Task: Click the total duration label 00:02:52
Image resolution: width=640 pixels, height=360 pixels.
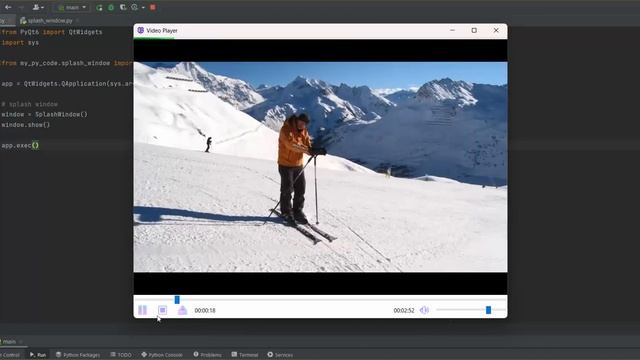Action: 404,311
